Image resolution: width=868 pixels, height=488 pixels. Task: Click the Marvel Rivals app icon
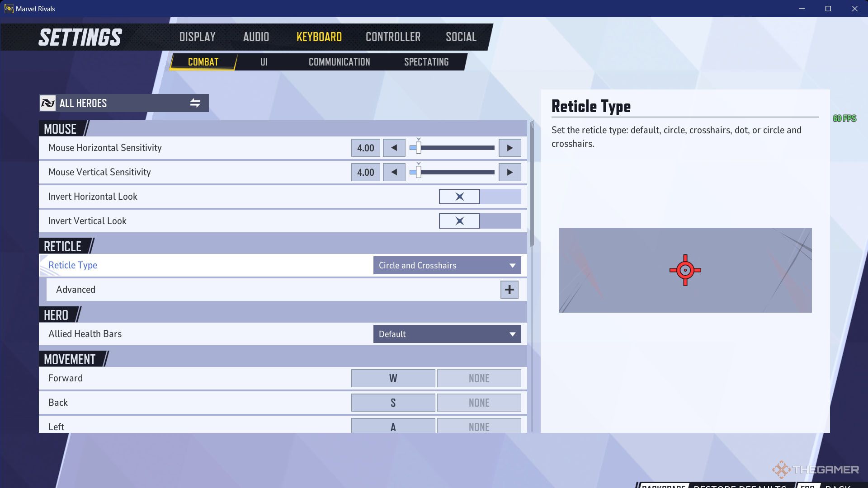pyautogui.click(x=7, y=8)
